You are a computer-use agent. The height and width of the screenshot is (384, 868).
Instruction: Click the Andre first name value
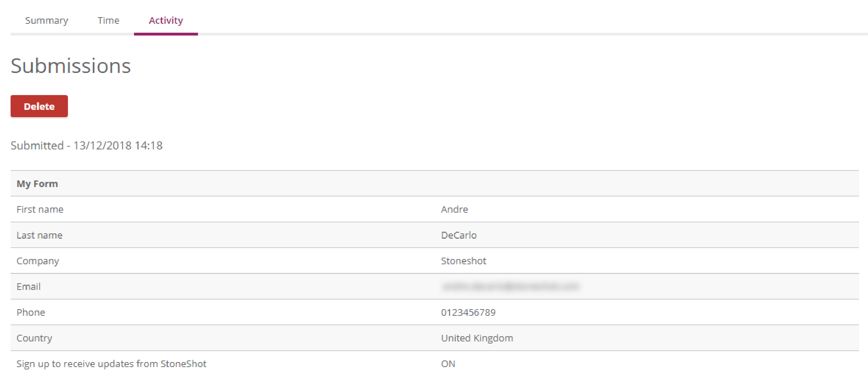click(454, 209)
